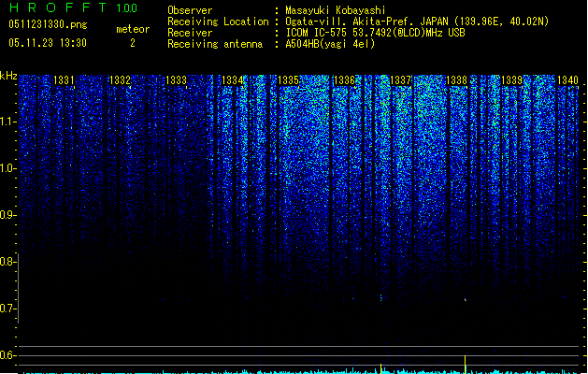Click the Ogata-vill. Akita-Pref. JAPAN location text
The height and width of the screenshot is (374, 588).
point(417,22)
